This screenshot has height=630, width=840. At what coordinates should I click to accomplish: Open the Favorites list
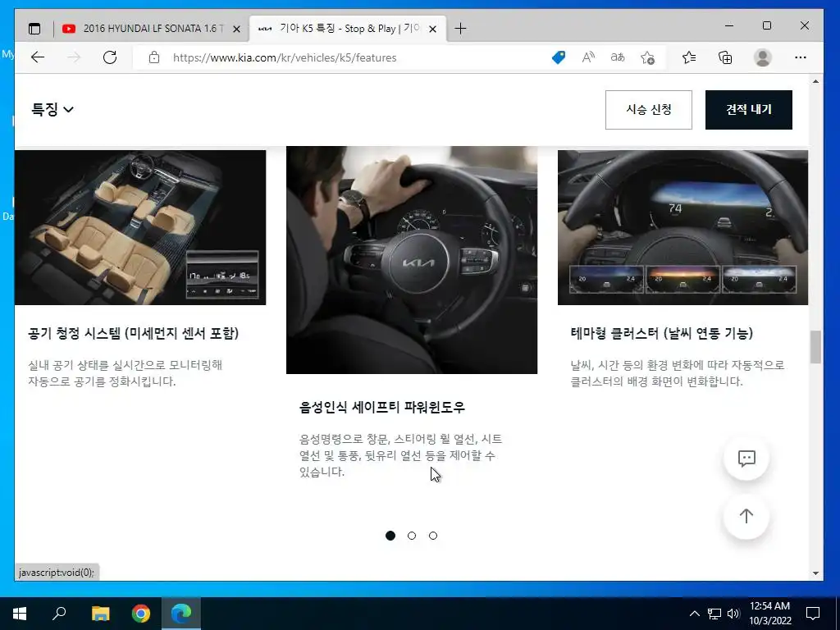[x=689, y=57]
